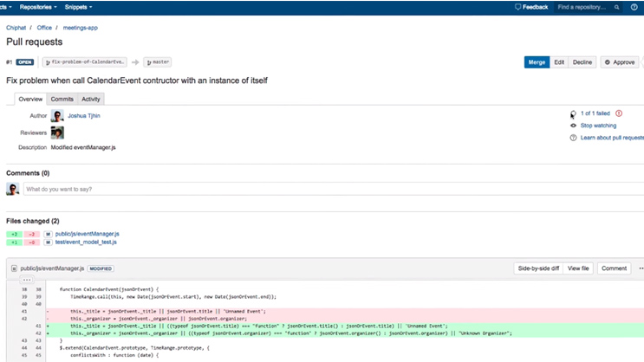
Task: Decline the pull request
Action: 582,62
